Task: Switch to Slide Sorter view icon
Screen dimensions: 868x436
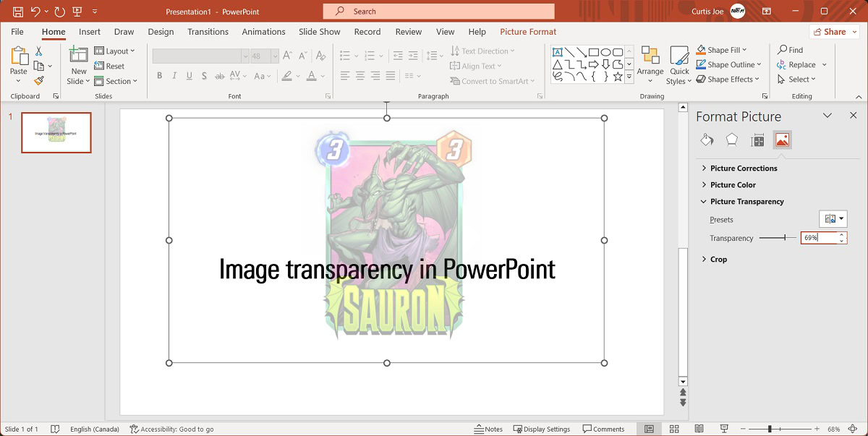Action: [x=674, y=429]
